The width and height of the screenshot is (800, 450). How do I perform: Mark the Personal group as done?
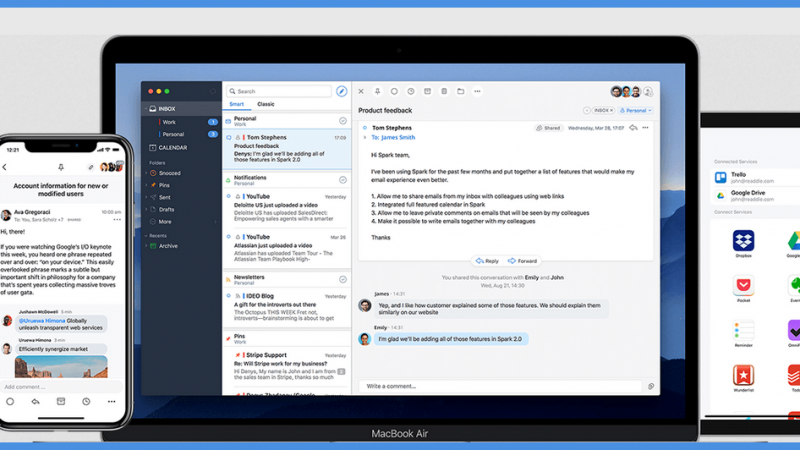pos(343,121)
